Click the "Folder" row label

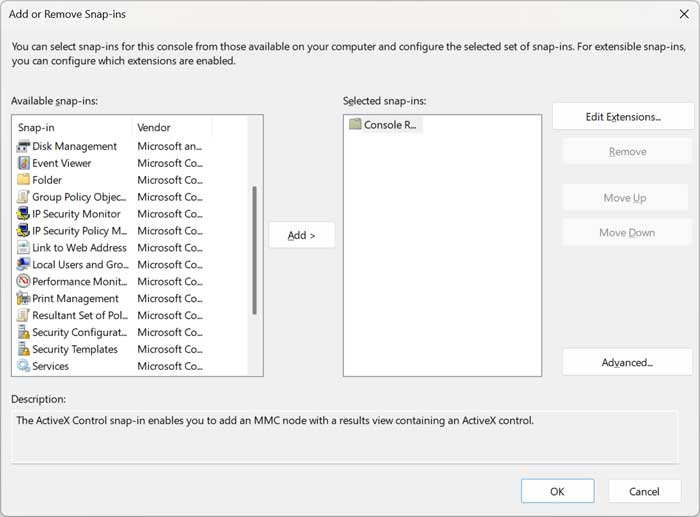click(x=47, y=180)
